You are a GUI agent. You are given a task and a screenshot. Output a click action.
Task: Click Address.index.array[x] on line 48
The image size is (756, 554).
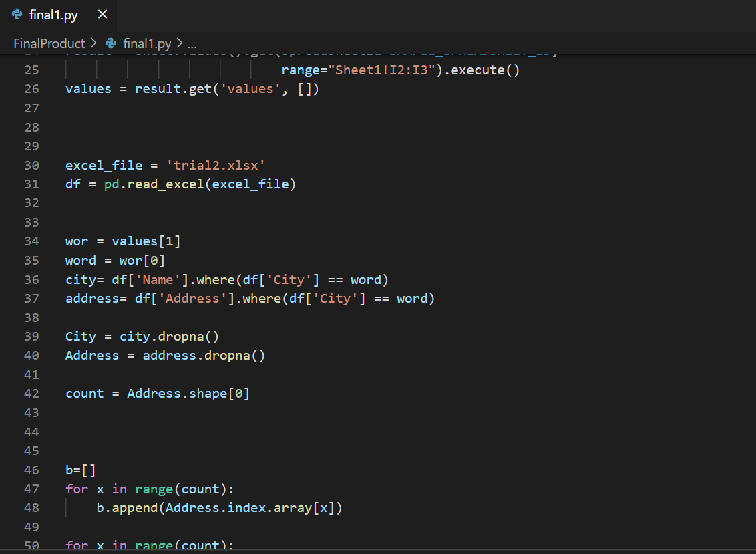coord(250,508)
